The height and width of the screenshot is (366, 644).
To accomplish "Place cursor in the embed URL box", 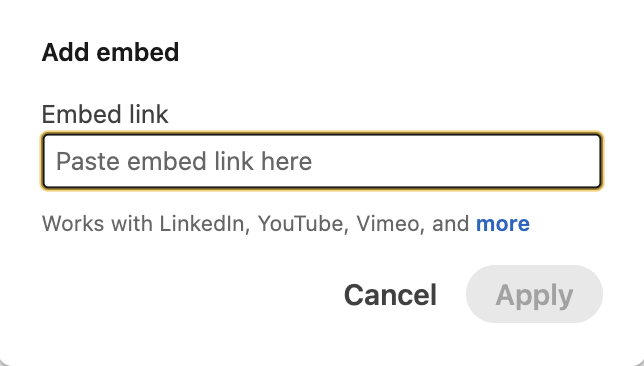I will [x=322, y=161].
